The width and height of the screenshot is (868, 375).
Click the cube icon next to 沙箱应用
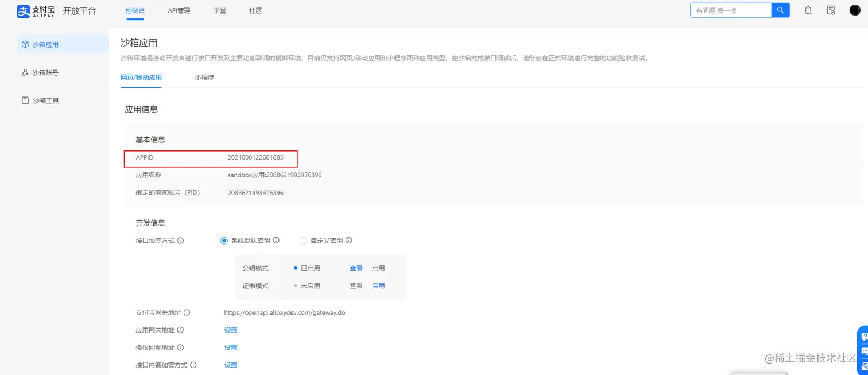[x=25, y=44]
